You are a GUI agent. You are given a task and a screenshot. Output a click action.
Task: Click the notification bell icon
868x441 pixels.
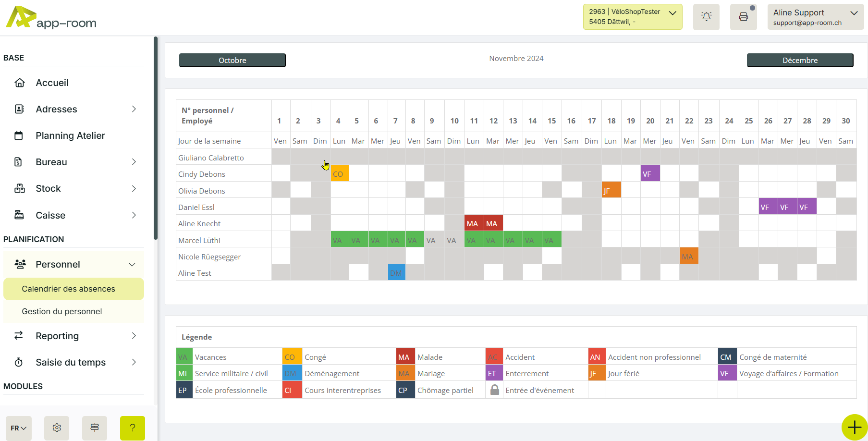coord(706,17)
